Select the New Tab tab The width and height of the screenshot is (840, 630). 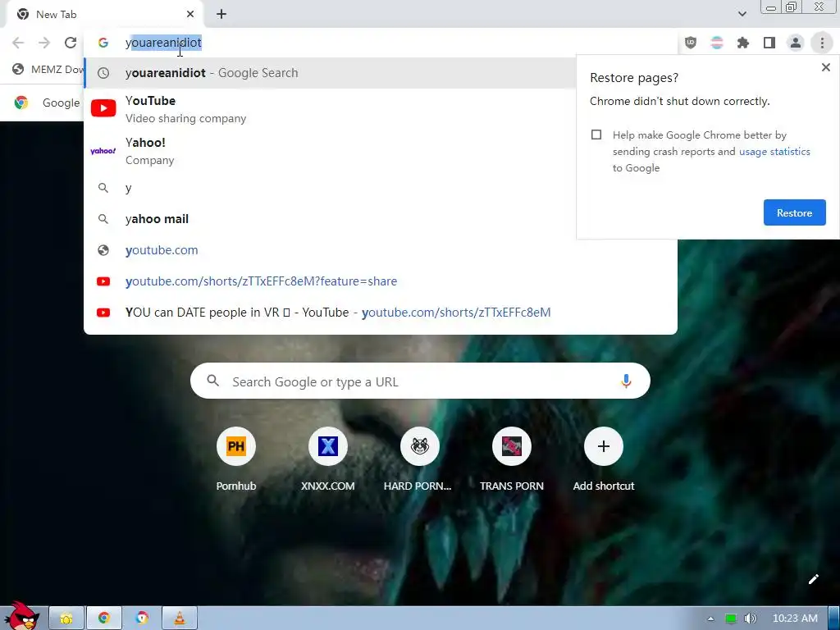[104, 14]
